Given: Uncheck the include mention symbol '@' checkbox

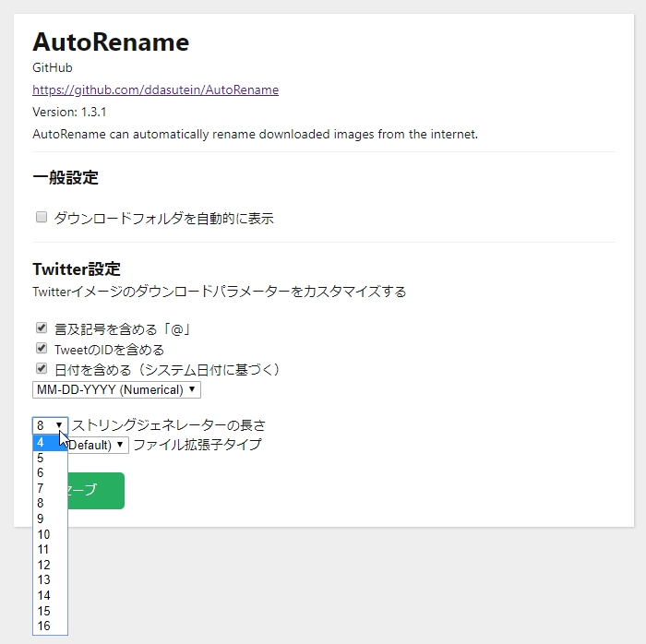Looking at the screenshot, I should point(42,328).
